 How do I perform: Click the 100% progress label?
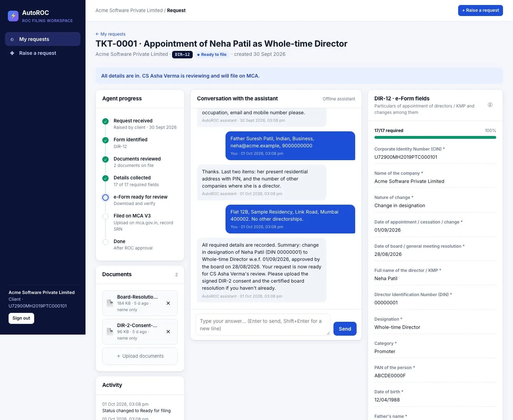(491, 131)
